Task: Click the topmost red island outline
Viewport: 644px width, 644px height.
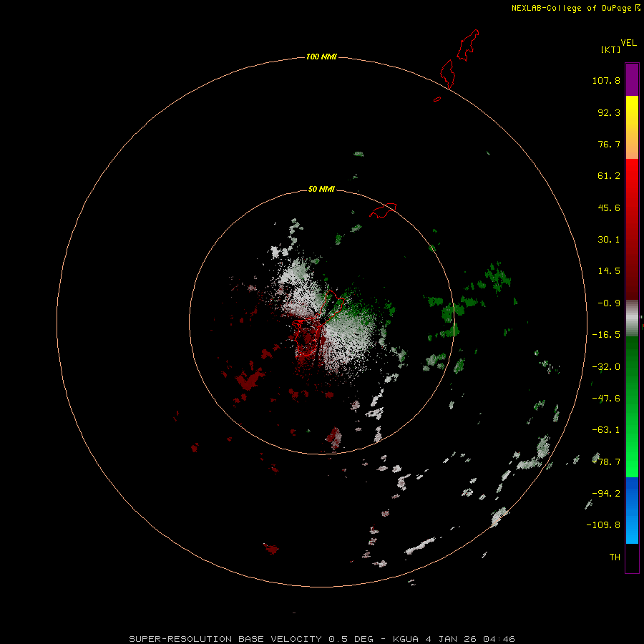Action: [x=468, y=45]
